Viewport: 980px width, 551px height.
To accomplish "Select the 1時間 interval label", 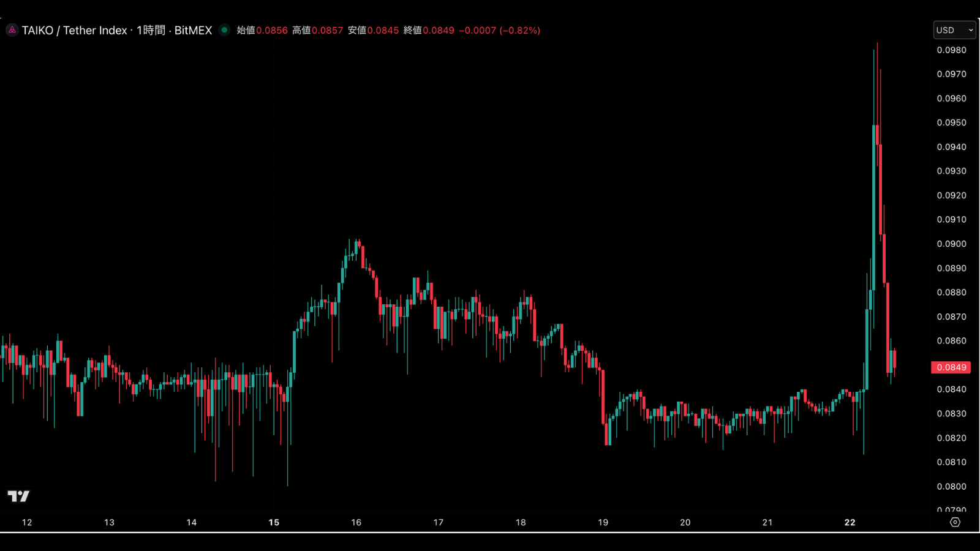I will click(x=151, y=30).
